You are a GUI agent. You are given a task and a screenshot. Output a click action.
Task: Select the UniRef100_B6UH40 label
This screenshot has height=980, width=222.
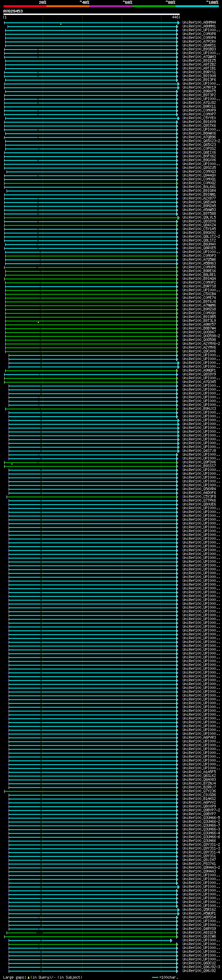pos(199,244)
